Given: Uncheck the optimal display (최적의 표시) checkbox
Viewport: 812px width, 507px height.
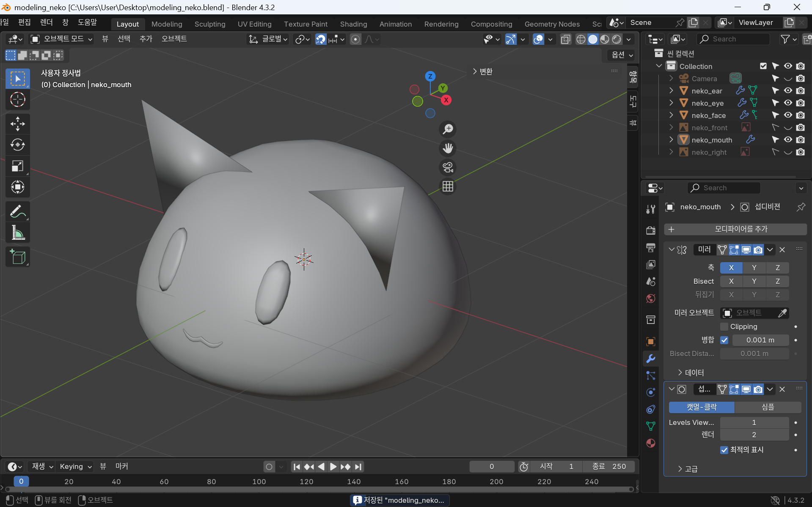Looking at the screenshot, I should (x=724, y=450).
